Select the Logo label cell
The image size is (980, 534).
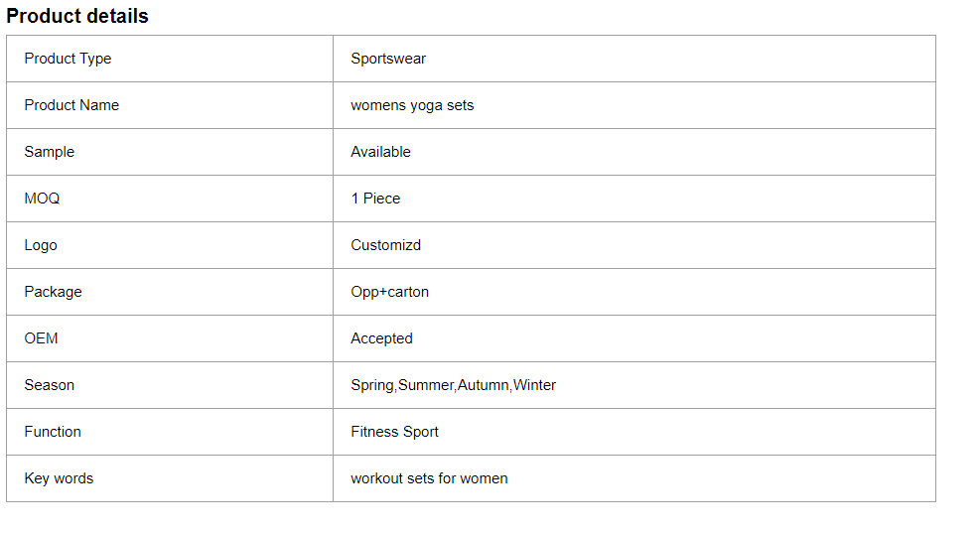pos(170,245)
